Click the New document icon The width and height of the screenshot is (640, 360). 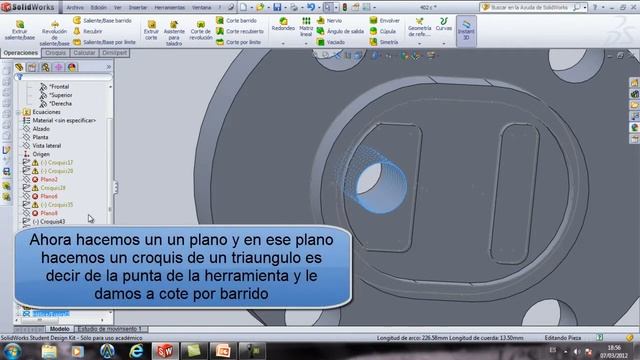pyautogui.click(x=243, y=7)
